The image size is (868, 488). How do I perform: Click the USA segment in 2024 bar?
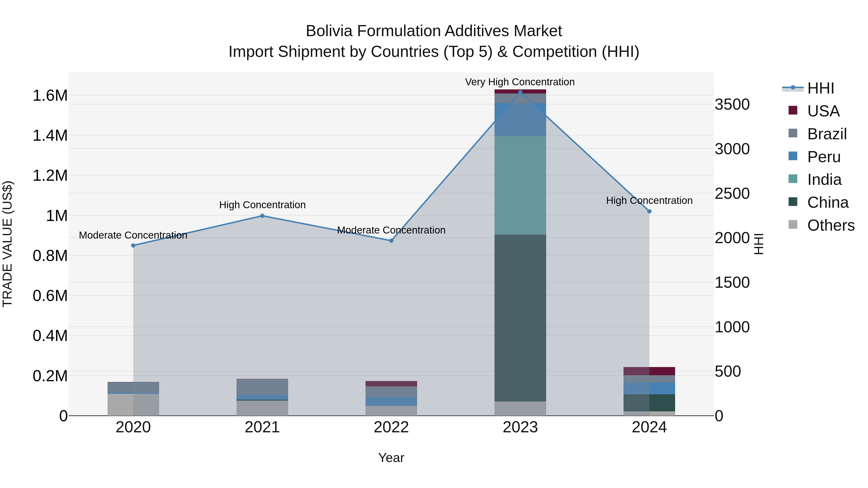coord(649,371)
